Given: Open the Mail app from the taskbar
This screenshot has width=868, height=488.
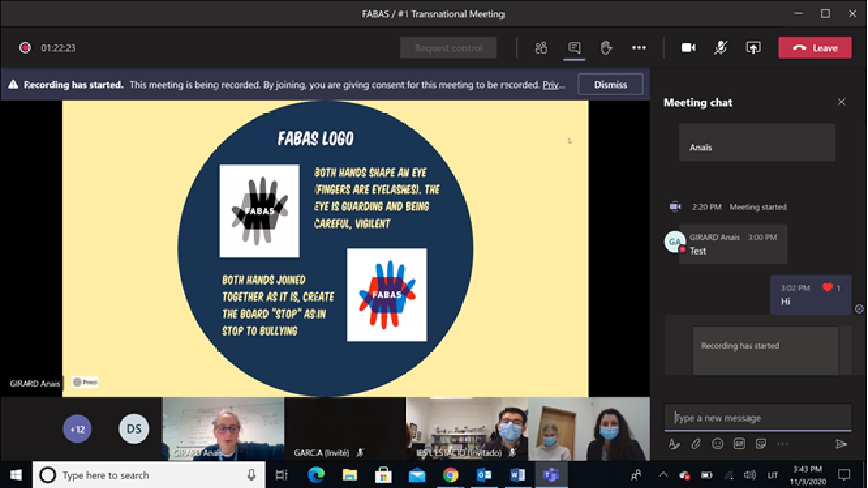Looking at the screenshot, I should 417,475.
